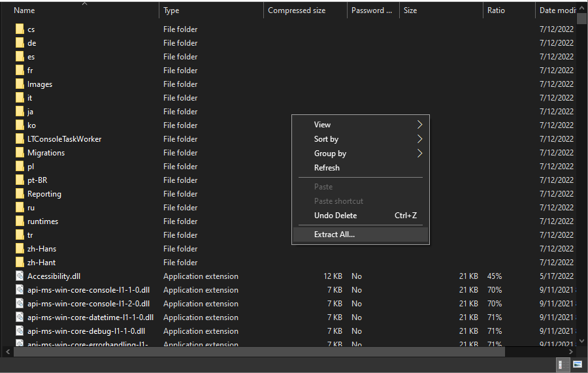Click api-ms-win-core-console-l1-1-0.dll file icon

pyautogui.click(x=20, y=290)
